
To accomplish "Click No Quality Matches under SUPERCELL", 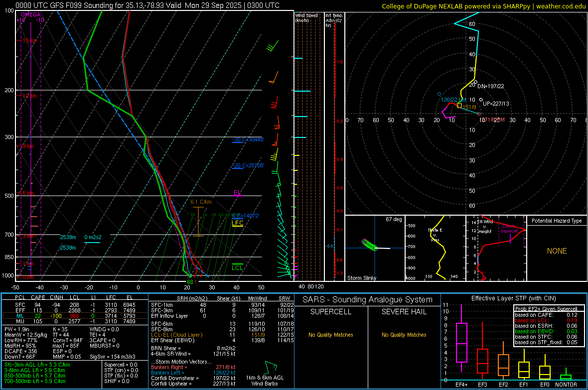I will tap(331, 335).
